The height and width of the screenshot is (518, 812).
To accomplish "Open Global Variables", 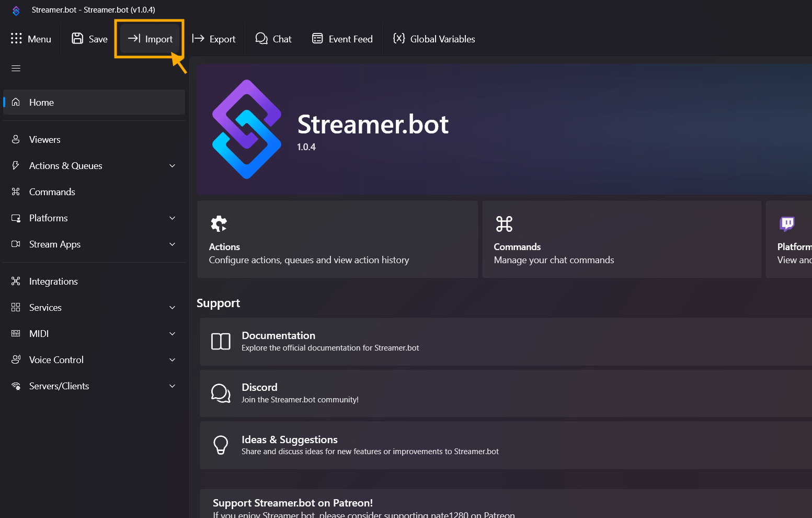I will click(434, 39).
